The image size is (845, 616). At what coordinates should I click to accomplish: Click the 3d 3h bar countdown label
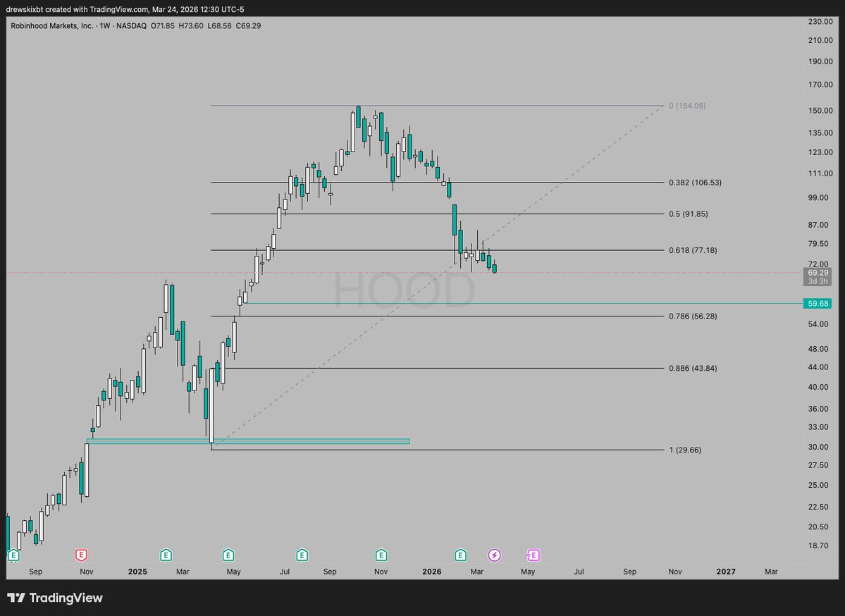(818, 281)
